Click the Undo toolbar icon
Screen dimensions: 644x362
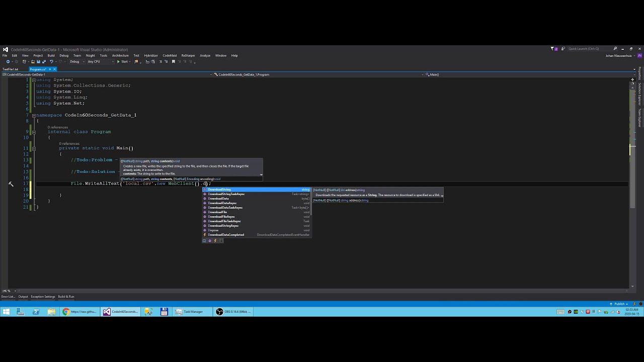pyautogui.click(x=51, y=61)
